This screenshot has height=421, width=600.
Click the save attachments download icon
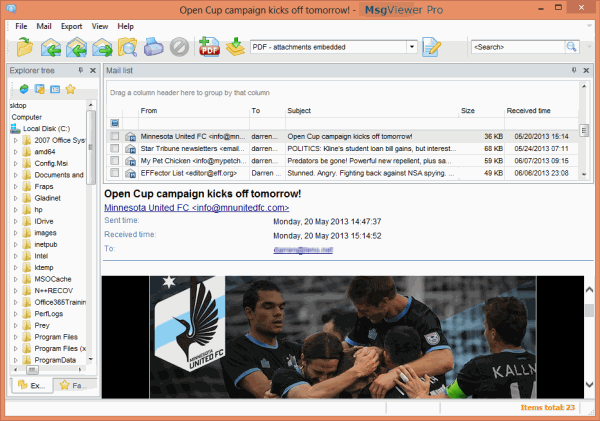(x=235, y=47)
